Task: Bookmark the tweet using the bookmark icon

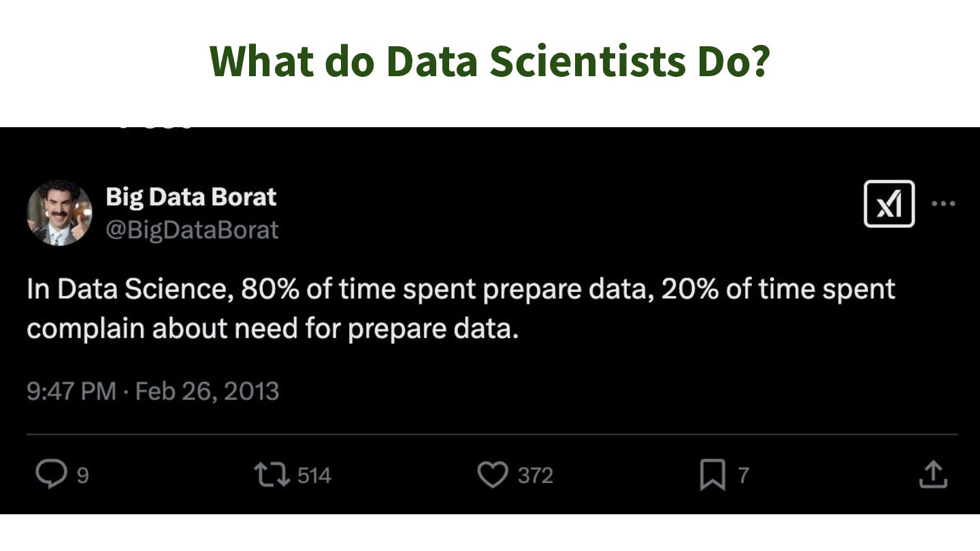Action: click(x=712, y=474)
